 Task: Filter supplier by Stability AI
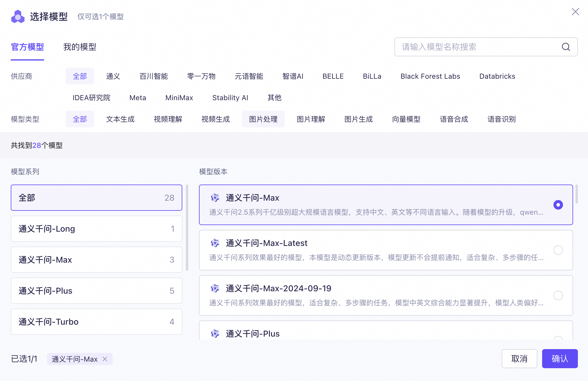click(230, 97)
